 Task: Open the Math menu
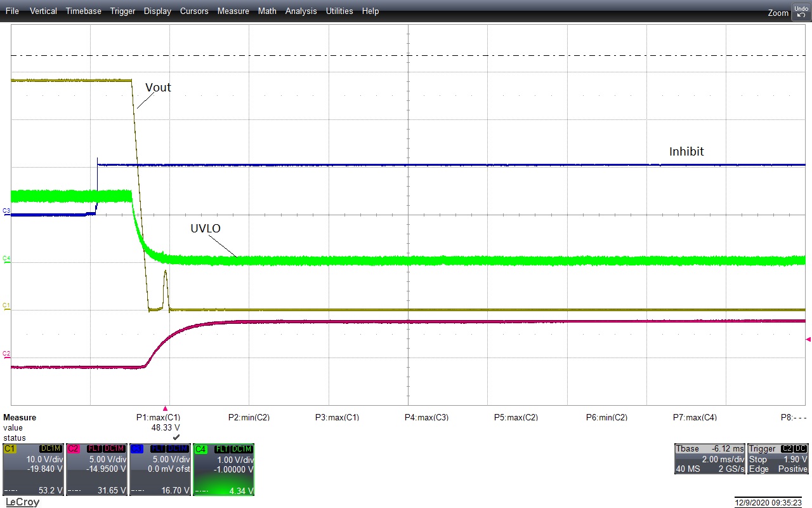267,11
